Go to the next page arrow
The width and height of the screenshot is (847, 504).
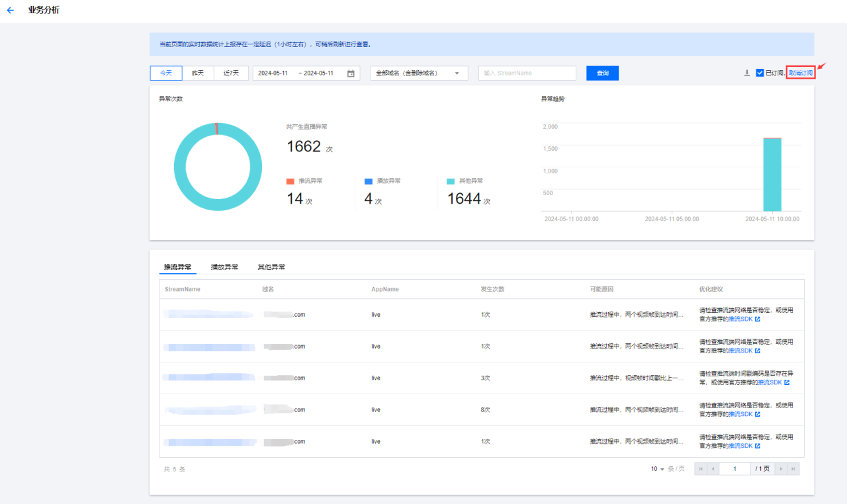coord(781,469)
